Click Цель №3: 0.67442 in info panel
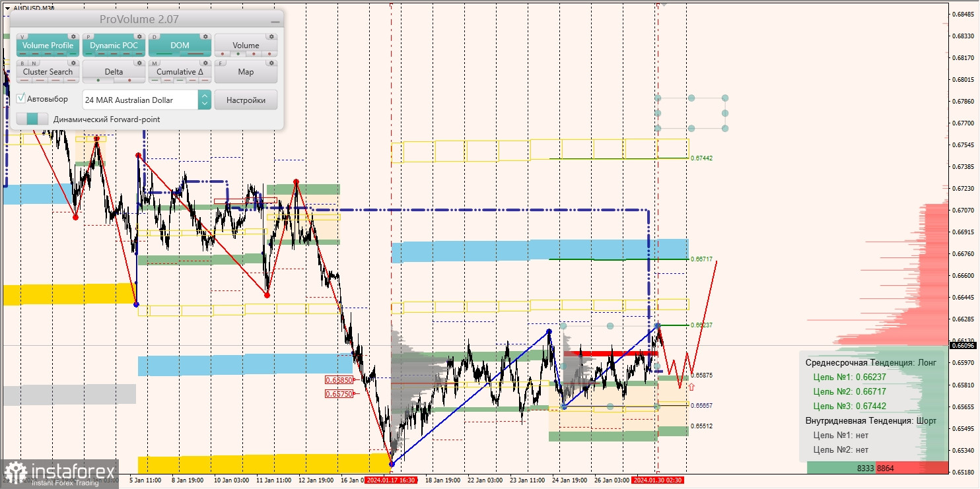This screenshot has width=980, height=489. [x=849, y=407]
